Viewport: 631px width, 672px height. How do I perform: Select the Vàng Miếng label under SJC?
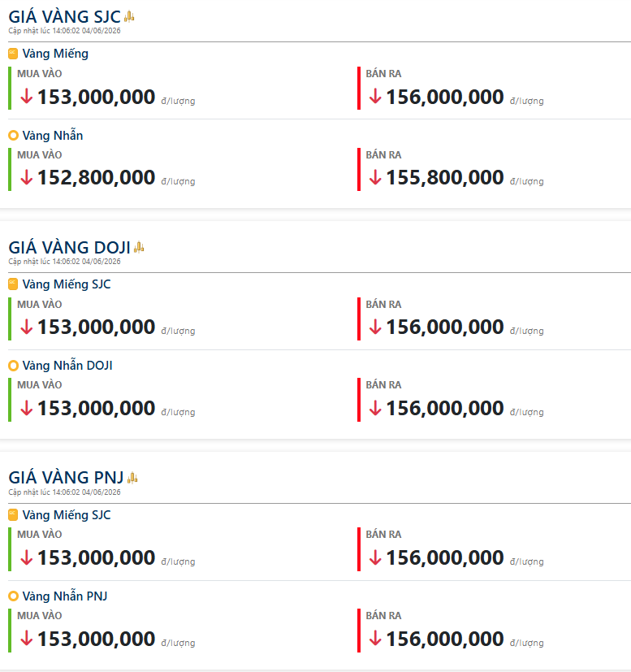click(55, 54)
